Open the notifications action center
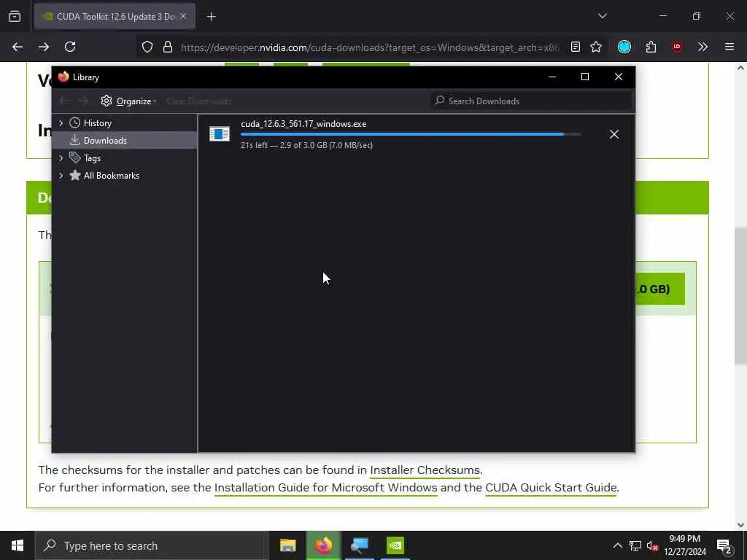Viewport: 747px width, 560px height. click(724, 546)
